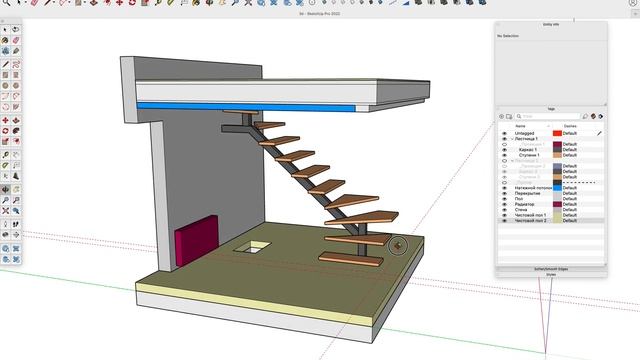The height and width of the screenshot is (360, 640).
Task: Open the blue Натяжной потолок color swatch
Action: pos(557,188)
